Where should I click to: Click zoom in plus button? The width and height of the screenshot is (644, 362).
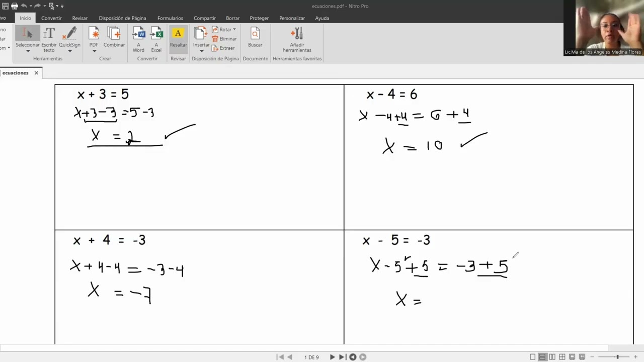[x=635, y=357]
